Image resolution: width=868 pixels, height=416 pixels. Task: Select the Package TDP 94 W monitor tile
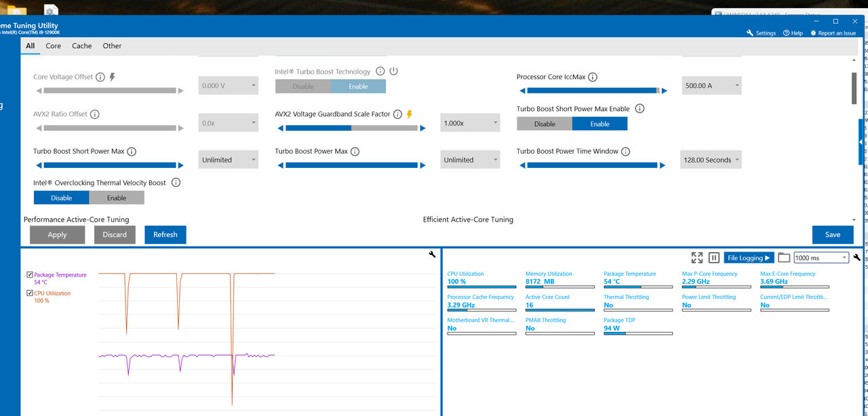pos(638,327)
